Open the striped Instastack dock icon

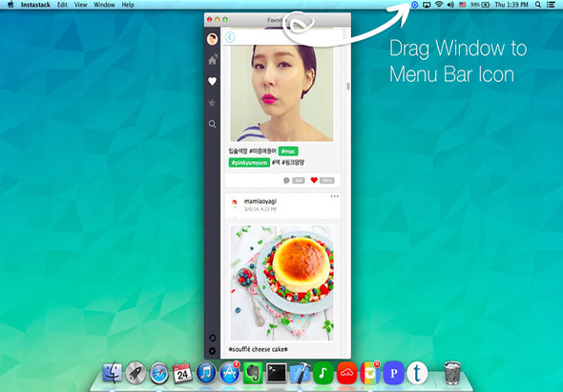[x=370, y=373]
